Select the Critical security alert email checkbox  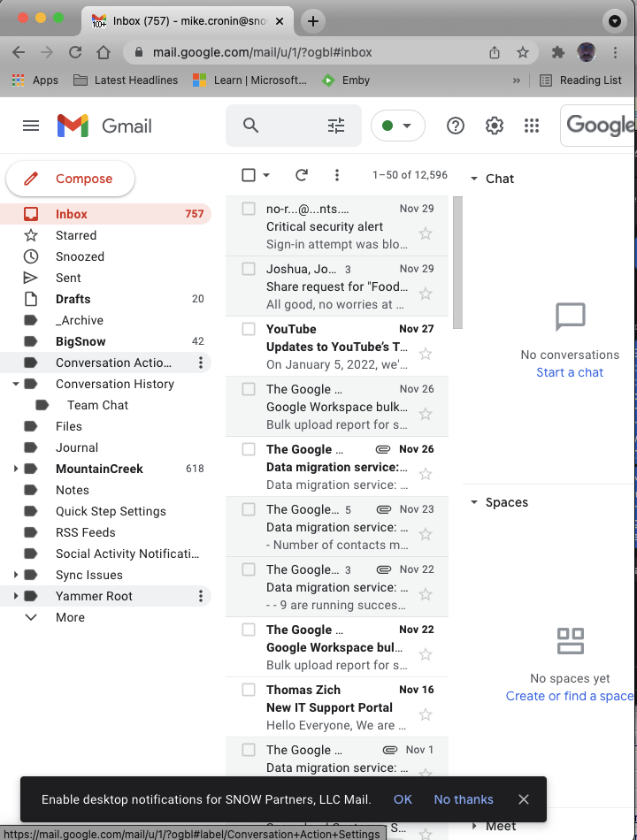[249, 209]
